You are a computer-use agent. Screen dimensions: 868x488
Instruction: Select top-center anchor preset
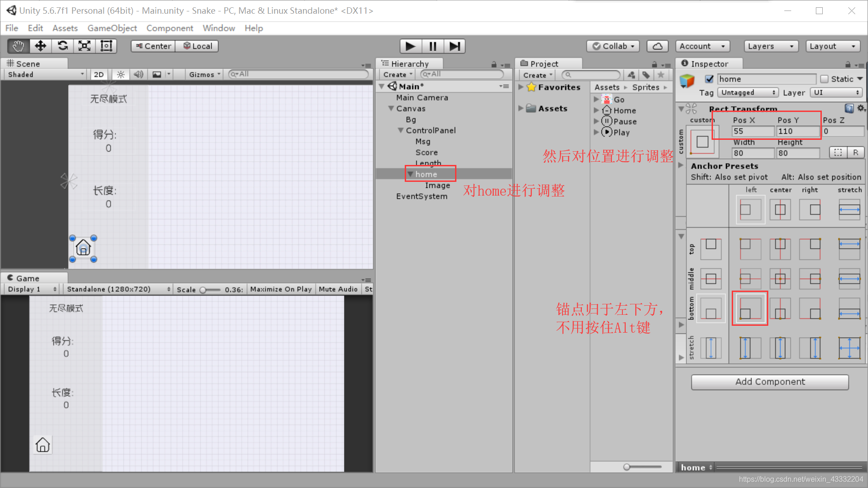coord(780,249)
